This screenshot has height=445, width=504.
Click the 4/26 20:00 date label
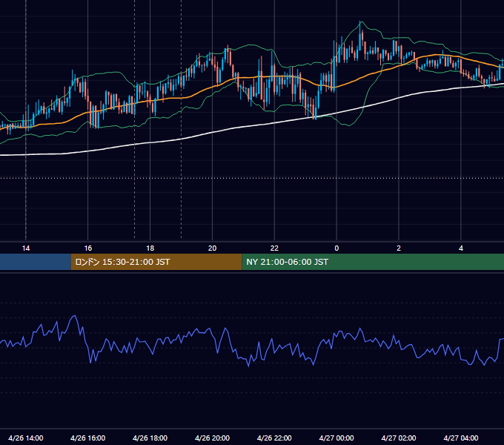[x=212, y=438]
